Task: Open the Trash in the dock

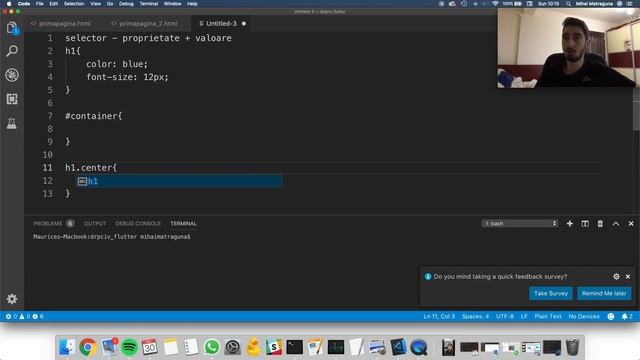Action: click(x=572, y=347)
